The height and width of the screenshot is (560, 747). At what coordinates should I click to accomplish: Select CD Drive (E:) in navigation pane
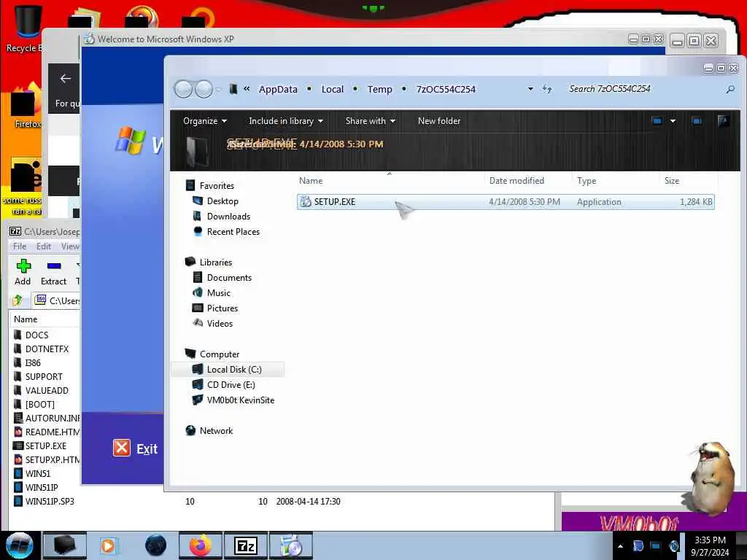(231, 385)
